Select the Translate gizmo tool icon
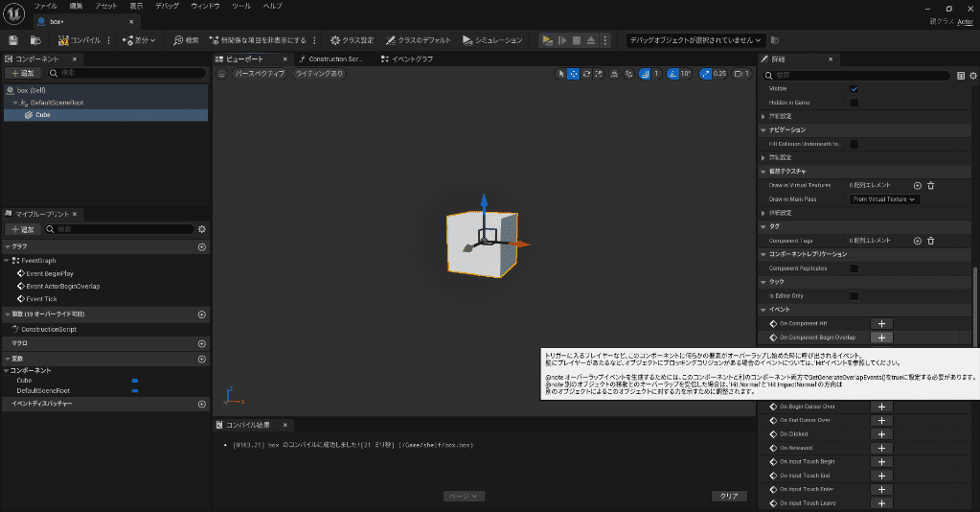Screen dimensions: 980x512 (x=573, y=74)
